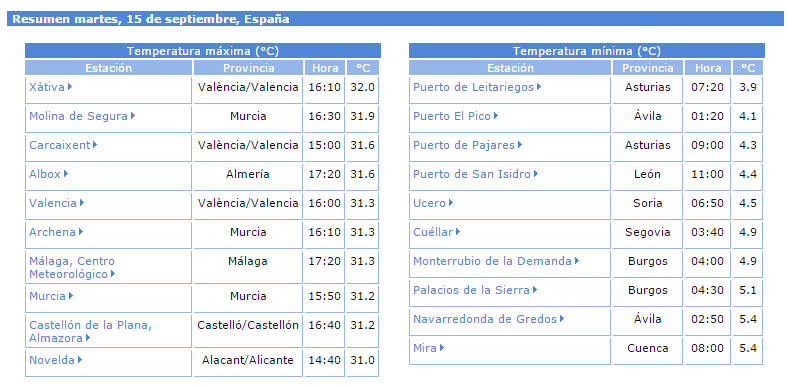
Task: Open Málaga, Centro Meteorológico station
Action: tap(72, 268)
